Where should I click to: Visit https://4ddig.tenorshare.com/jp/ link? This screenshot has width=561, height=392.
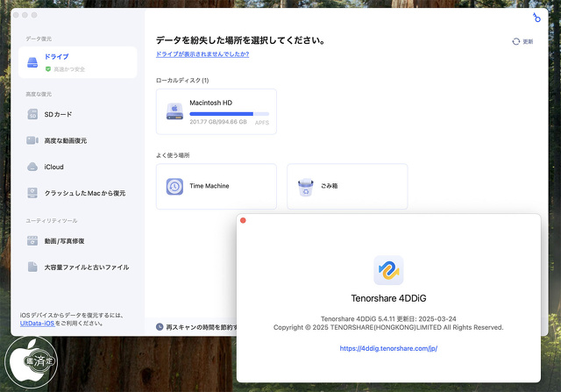[388, 348]
